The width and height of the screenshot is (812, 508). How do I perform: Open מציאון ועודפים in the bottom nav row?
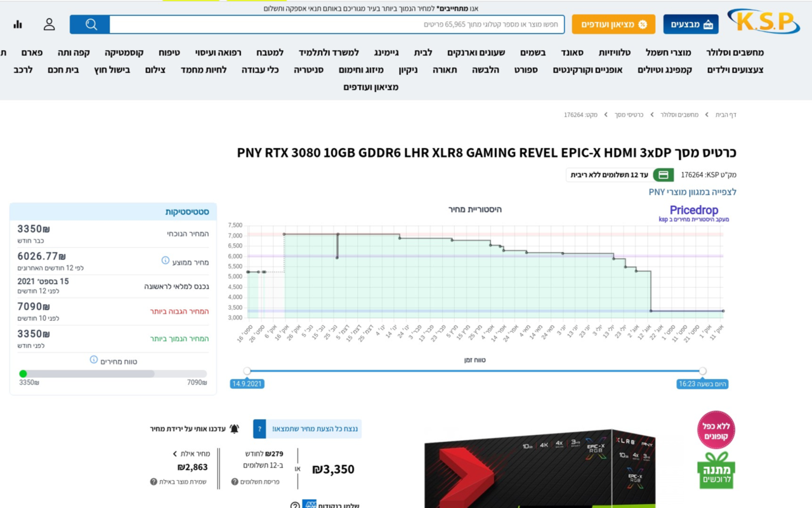click(371, 87)
